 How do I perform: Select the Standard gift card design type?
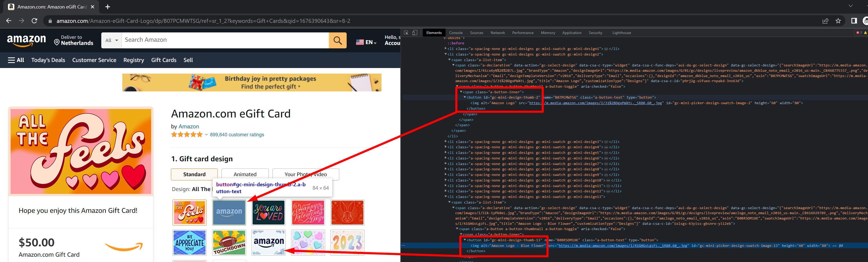194,174
